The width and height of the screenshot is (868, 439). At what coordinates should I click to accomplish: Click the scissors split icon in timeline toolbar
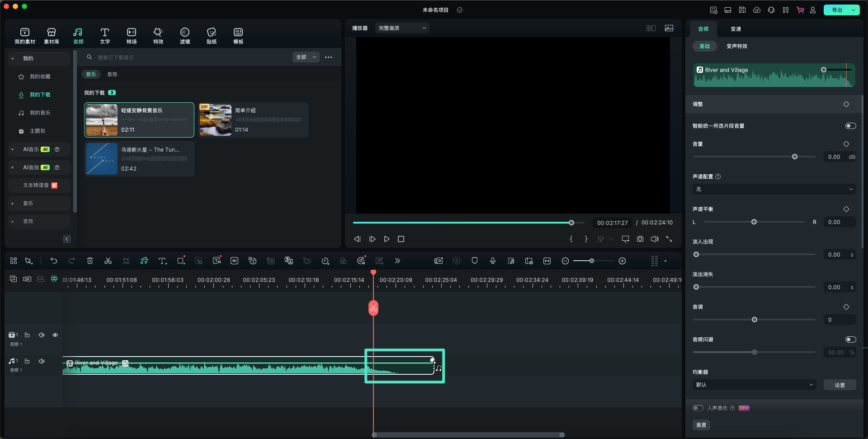pos(108,261)
